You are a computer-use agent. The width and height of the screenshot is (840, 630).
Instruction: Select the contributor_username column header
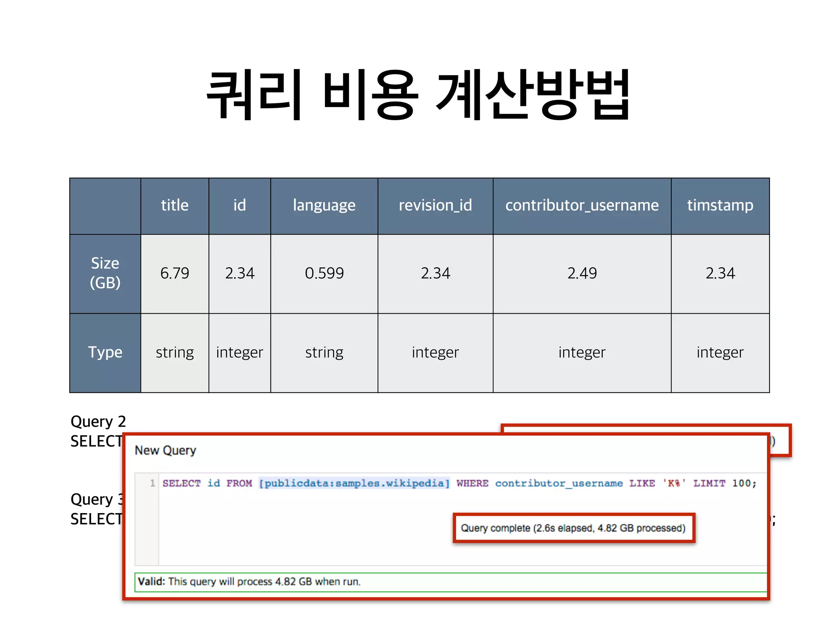(x=582, y=206)
